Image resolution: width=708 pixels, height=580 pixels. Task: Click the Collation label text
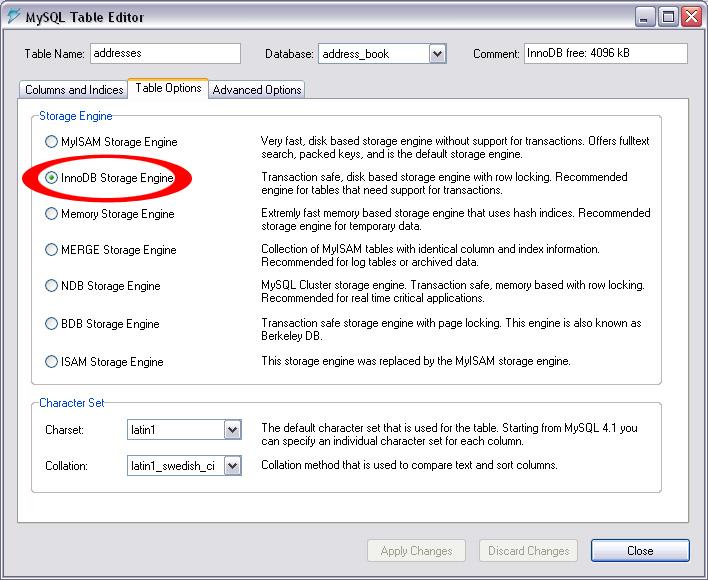[66, 466]
